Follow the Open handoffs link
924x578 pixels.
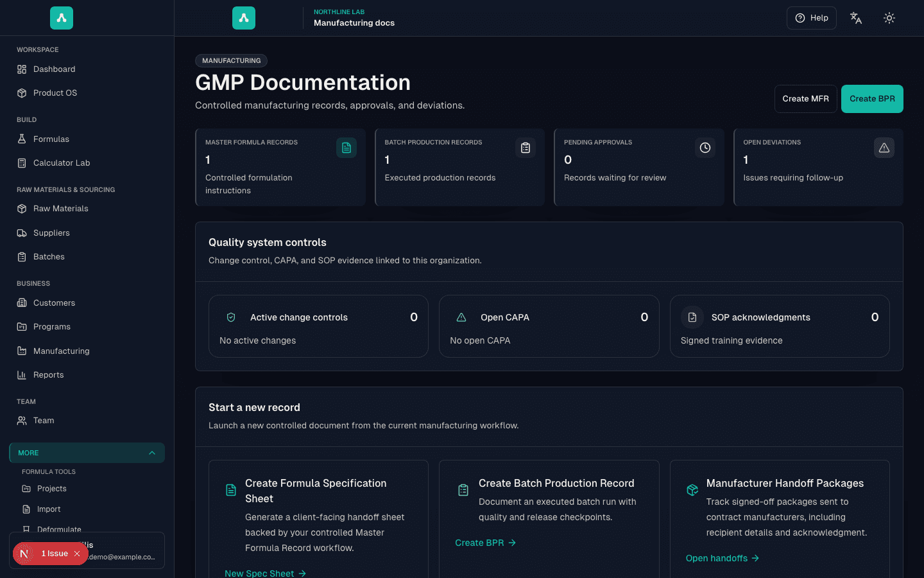pos(723,558)
